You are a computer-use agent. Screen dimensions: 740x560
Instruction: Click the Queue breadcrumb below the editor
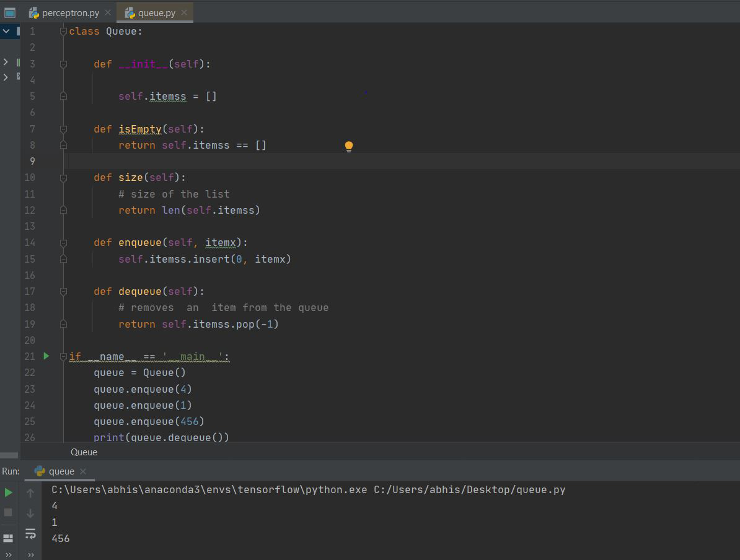(84, 452)
